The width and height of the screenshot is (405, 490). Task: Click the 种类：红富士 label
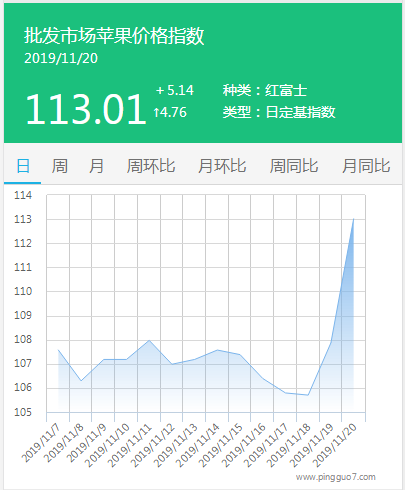(265, 90)
